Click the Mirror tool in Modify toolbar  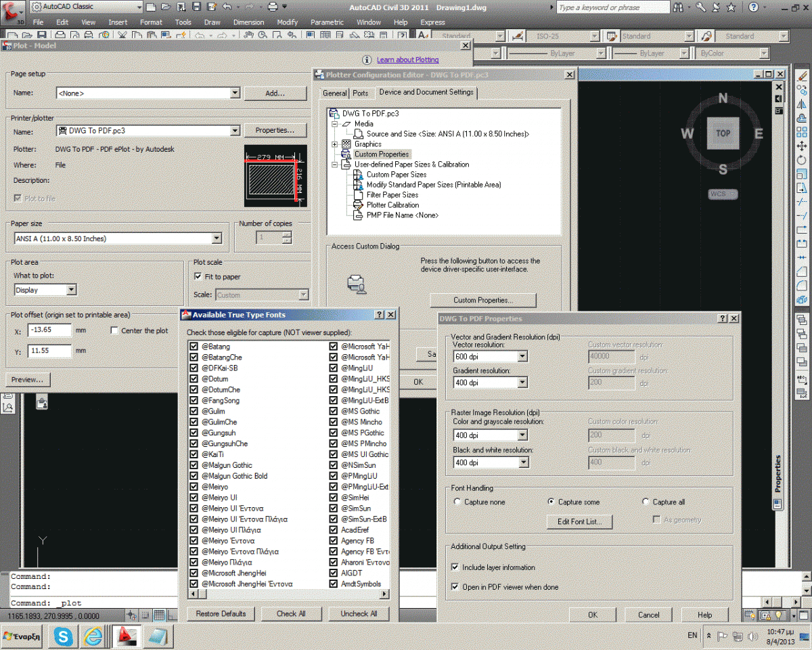click(x=802, y=104)
